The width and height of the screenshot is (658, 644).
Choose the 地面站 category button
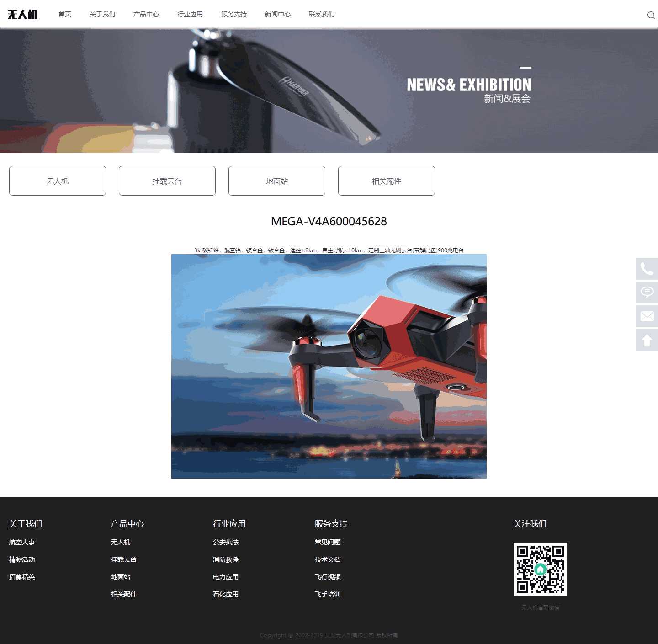pyautogui.click(x=277, y=181)
